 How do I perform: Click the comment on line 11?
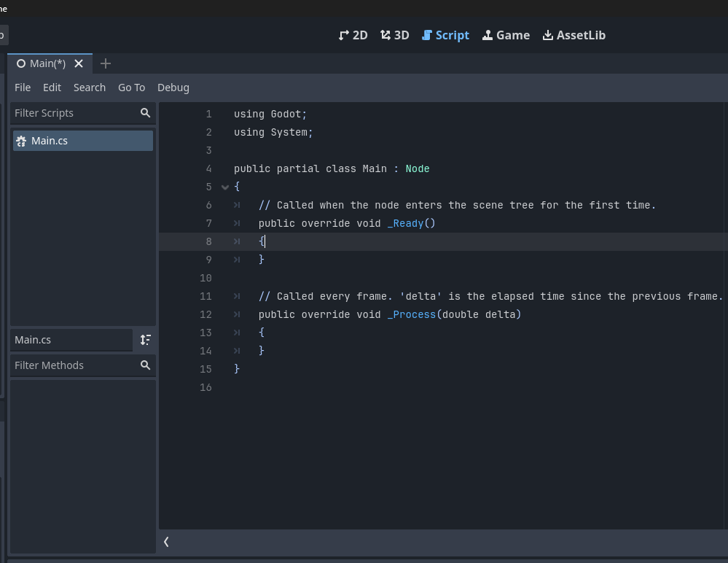coord(490,296)
